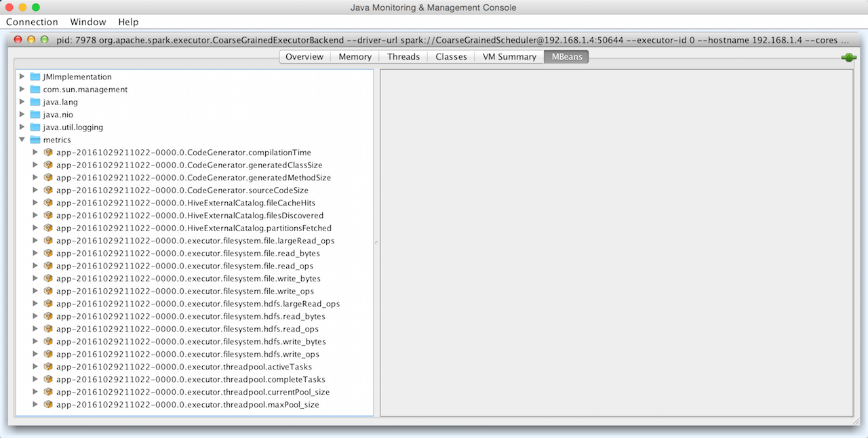Open the Help menu
The height and width of the screenshot is (438, 868).
128,22
